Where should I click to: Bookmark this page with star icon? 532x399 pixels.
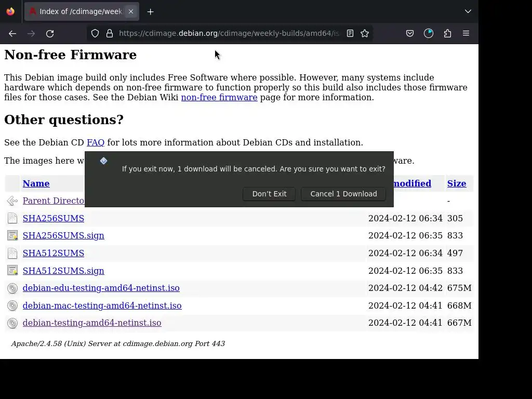[x=365, y=33]
